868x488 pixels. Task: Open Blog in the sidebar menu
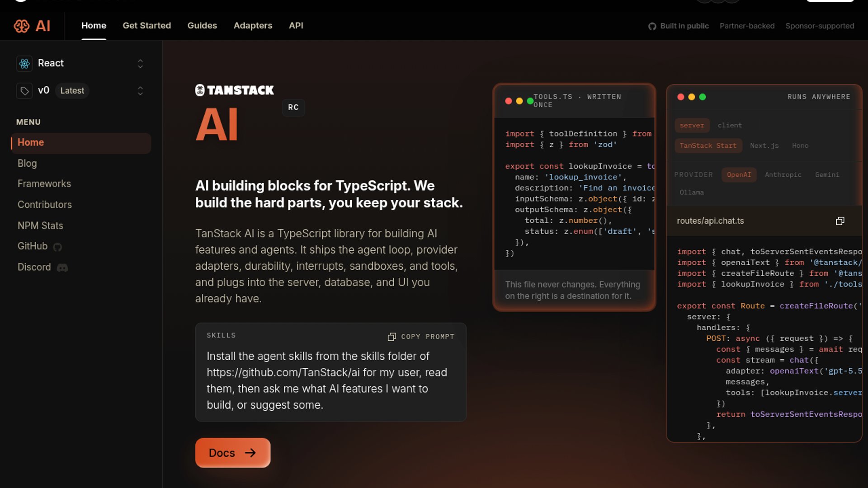click(27, 164)
